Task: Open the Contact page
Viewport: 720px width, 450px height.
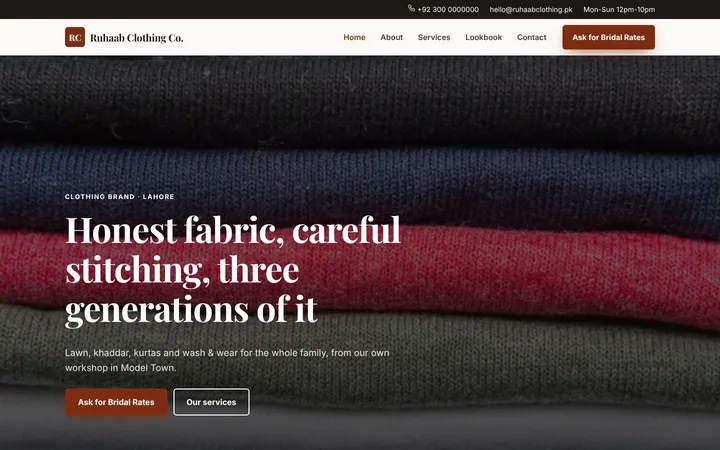Action: 532,37
